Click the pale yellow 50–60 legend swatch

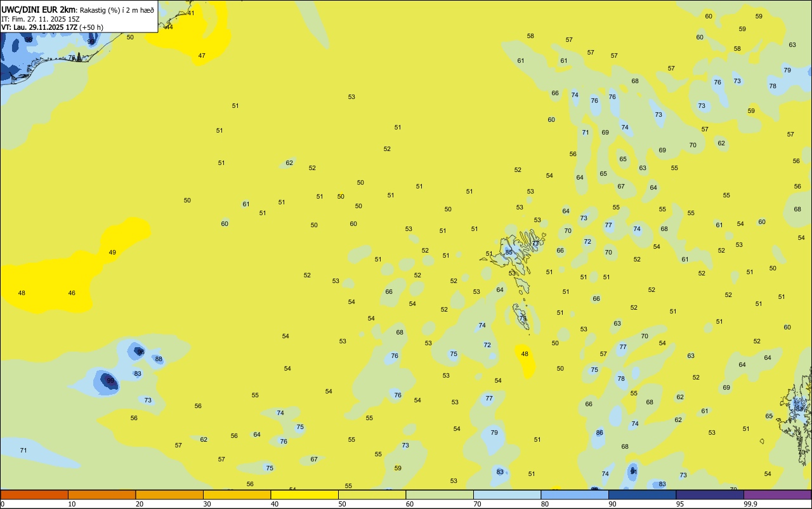(372, 494)
